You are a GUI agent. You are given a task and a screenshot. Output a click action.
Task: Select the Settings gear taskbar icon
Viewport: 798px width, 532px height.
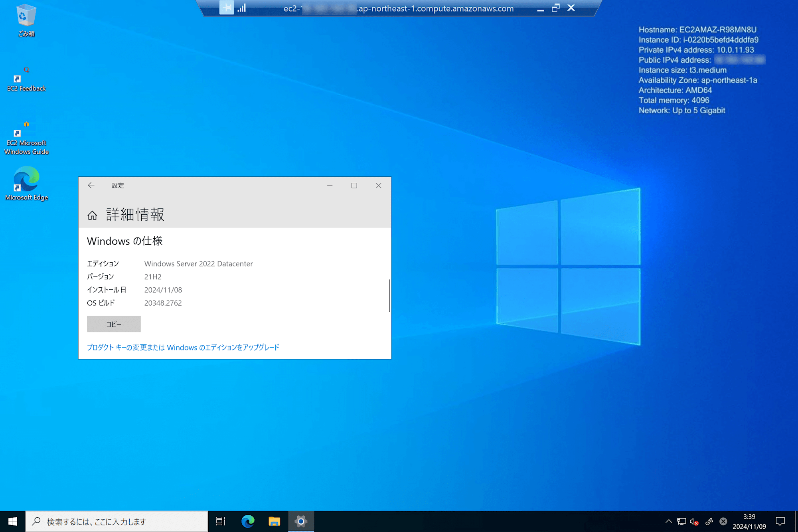tap(301, 521)
